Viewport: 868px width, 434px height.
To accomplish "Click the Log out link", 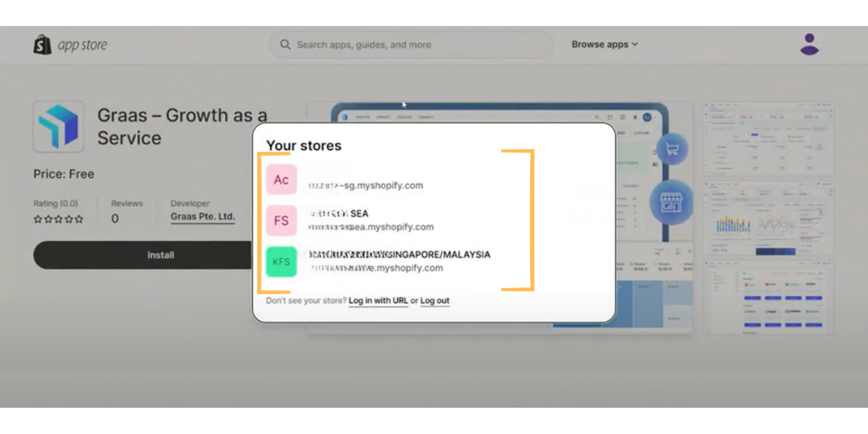I will [x=435, y=301].
